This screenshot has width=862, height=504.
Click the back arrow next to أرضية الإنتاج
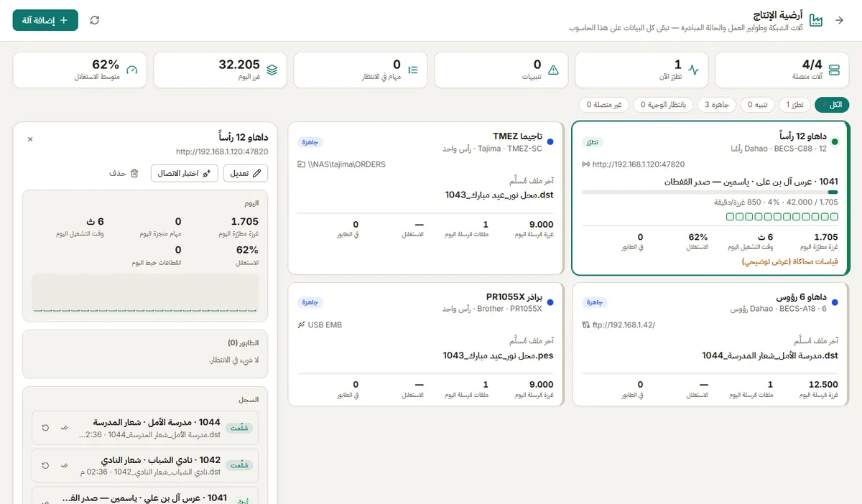839,20
